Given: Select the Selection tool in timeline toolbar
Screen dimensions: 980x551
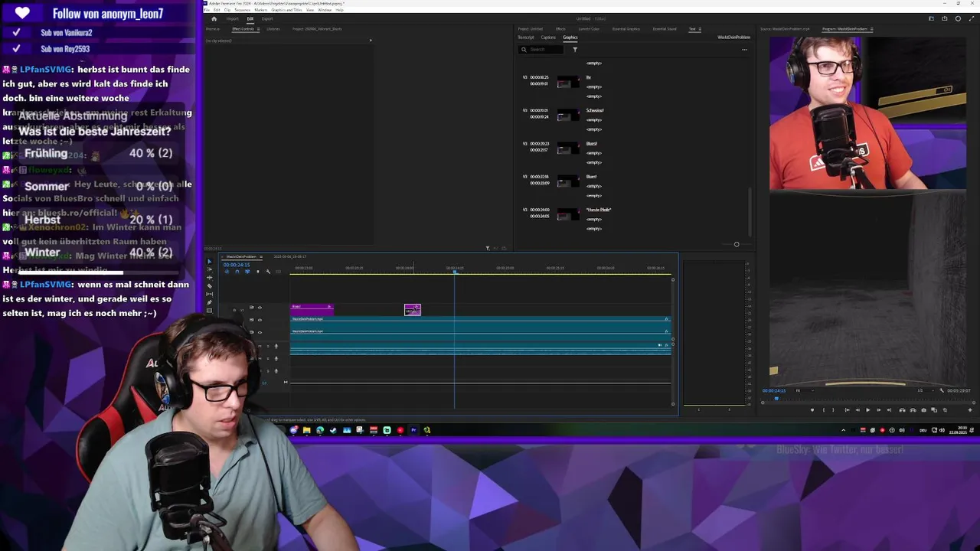Looking at the screenshot, I should (x=210, y=262).
